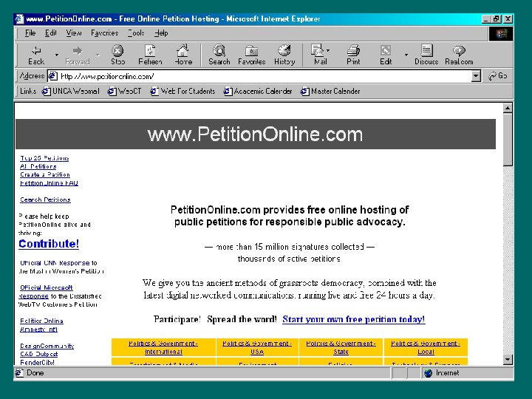532x399 pixels.
Task: Click the Edit toolbar icon
Action: point(386,55)
